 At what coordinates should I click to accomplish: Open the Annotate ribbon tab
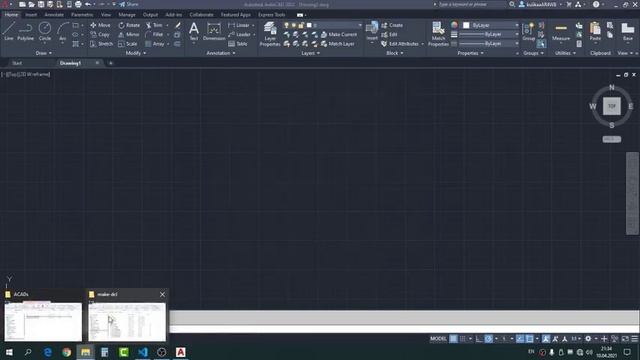(54, 15)
